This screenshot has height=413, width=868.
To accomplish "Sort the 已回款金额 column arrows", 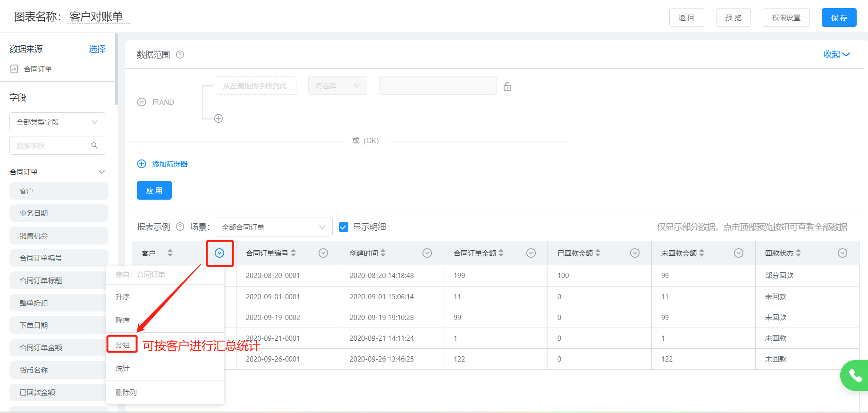I will point(598,253).
